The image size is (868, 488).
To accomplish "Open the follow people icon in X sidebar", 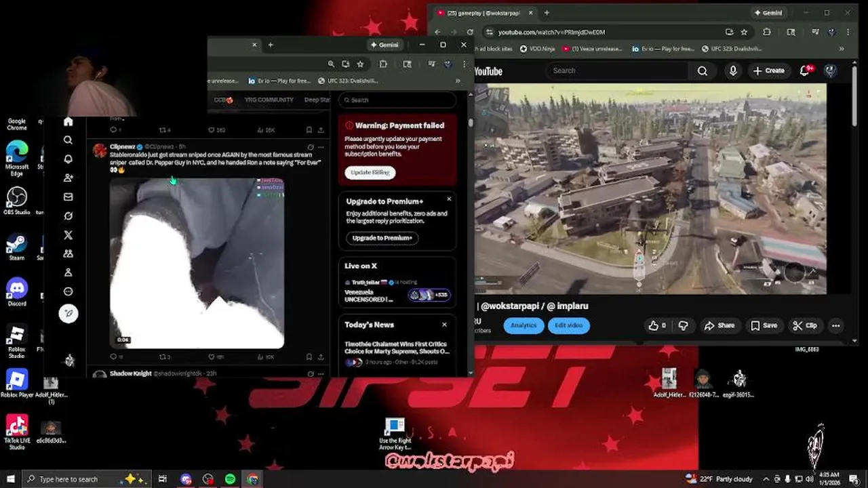I will point(68,178).
